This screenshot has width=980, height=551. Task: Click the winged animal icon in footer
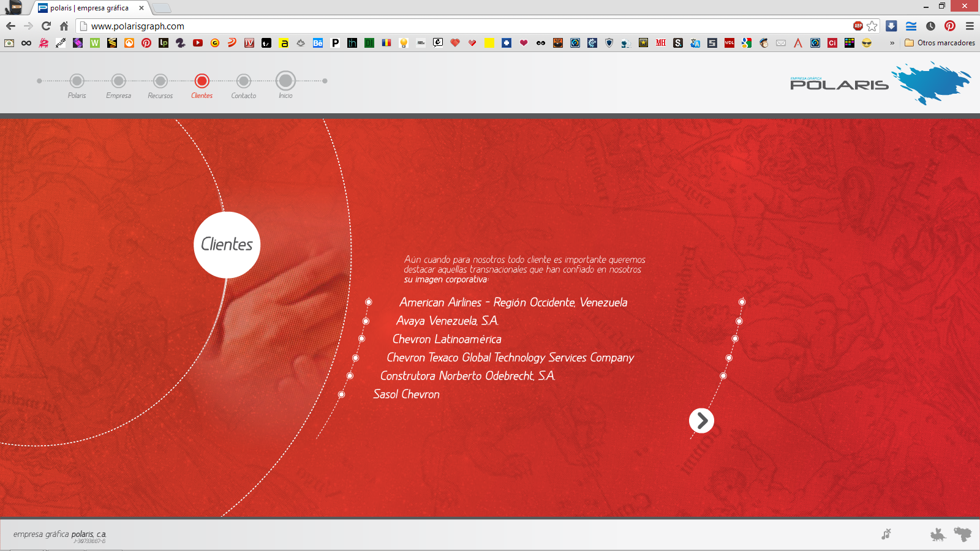pyautogui.click(x=938, y=535)
